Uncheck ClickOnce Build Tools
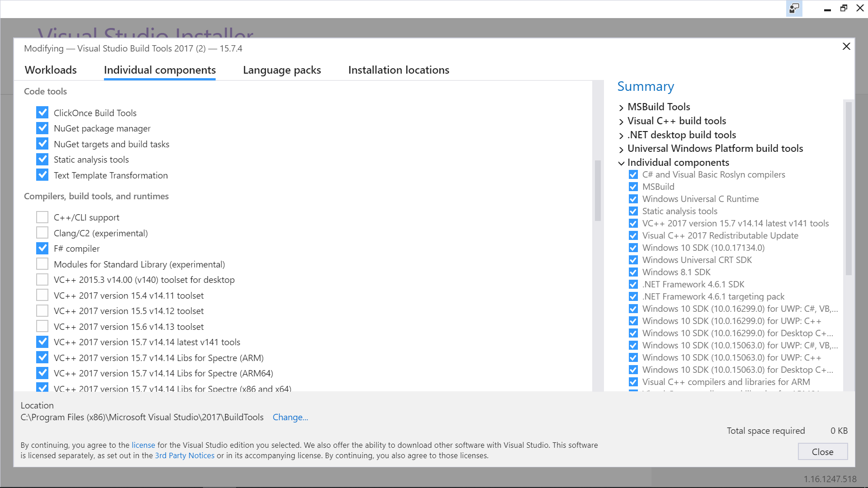 coord(42,112)
